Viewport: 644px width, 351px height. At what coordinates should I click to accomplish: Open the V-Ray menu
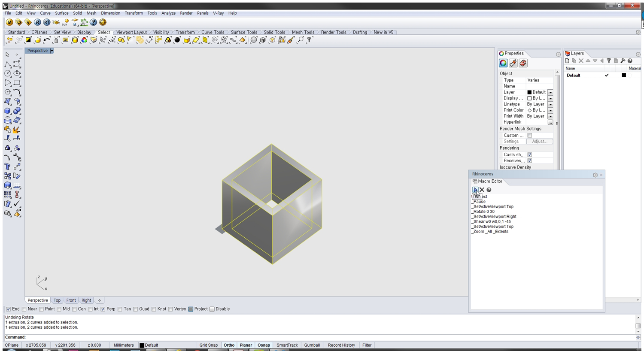pos(218,13)
